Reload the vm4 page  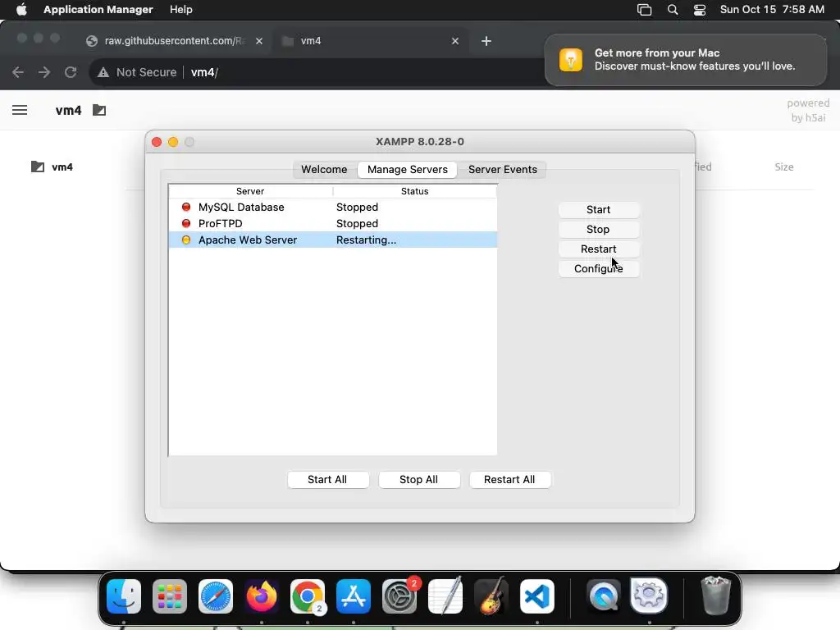[x=71, y=72]
